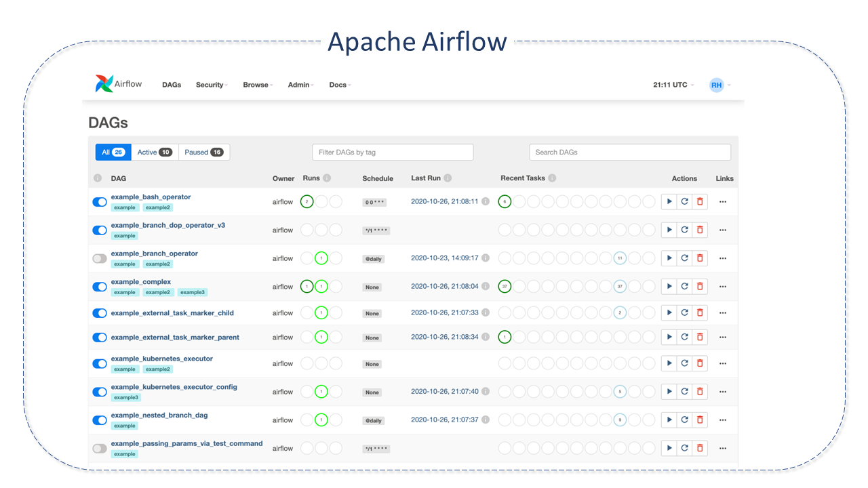
Task: Open the example_external_task_marker_parent DAG link
Action: [x=175, y=337]
